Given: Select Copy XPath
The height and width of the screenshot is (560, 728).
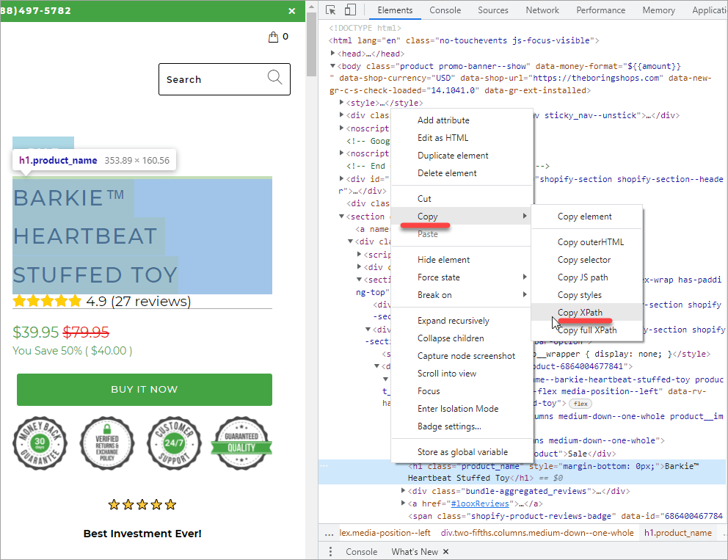Looking at the screenshot, I should pyautogui.click(x=587, y=313).
